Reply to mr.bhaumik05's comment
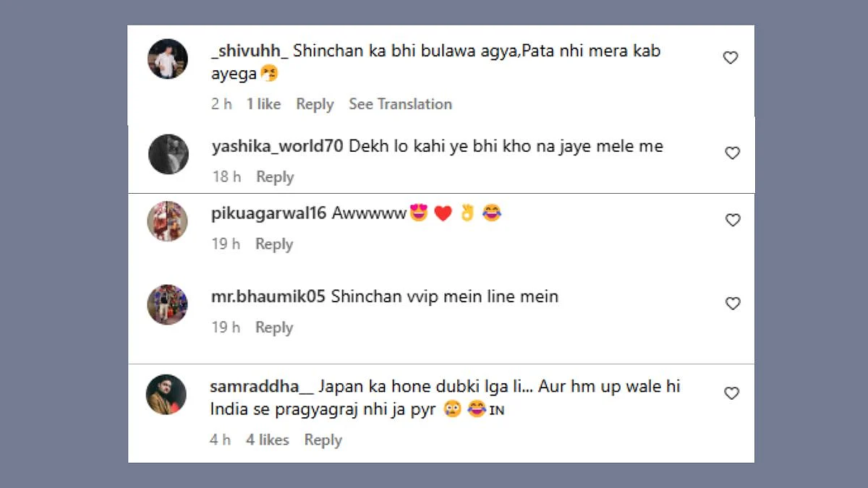The width and height of the screenshot is (868, 488). [x=274, y=328]
